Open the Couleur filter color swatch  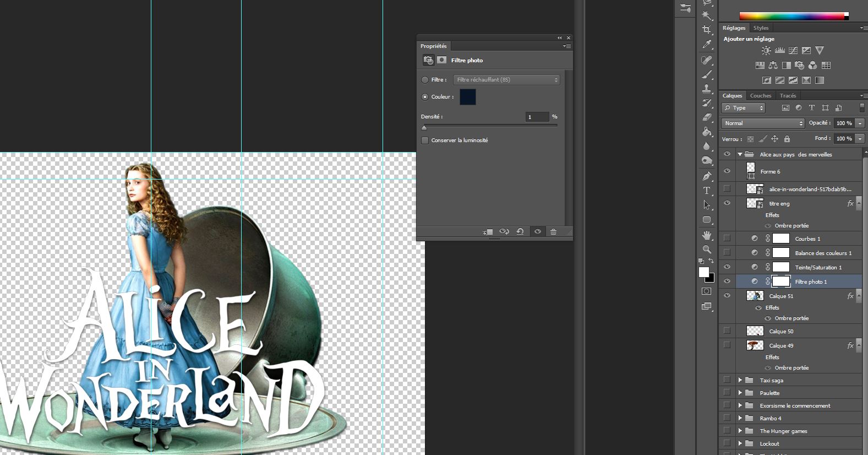point(467,97)
